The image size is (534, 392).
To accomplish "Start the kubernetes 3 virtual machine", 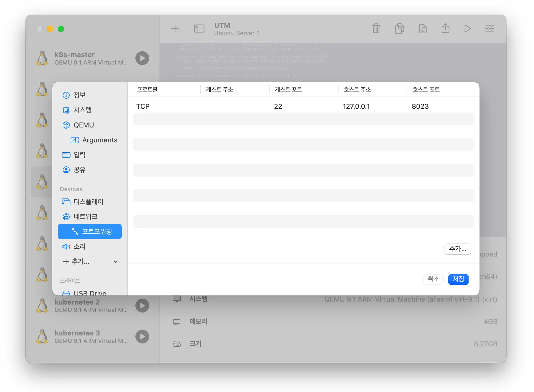I will tap(142, 337).
